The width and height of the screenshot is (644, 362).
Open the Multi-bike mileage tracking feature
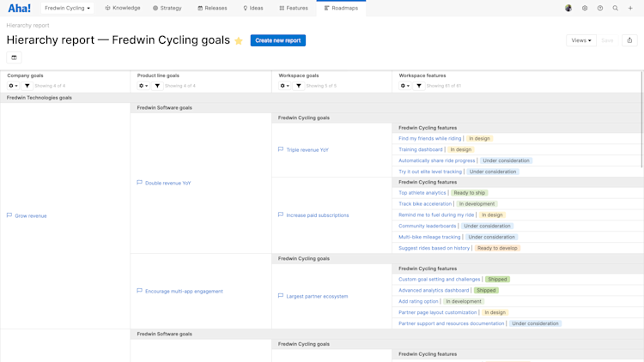pos(429,238)
